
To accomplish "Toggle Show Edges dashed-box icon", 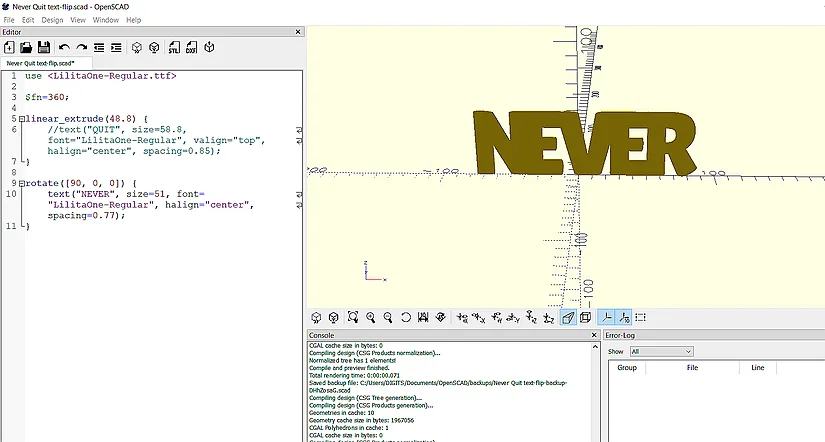I will click(640, 317).
